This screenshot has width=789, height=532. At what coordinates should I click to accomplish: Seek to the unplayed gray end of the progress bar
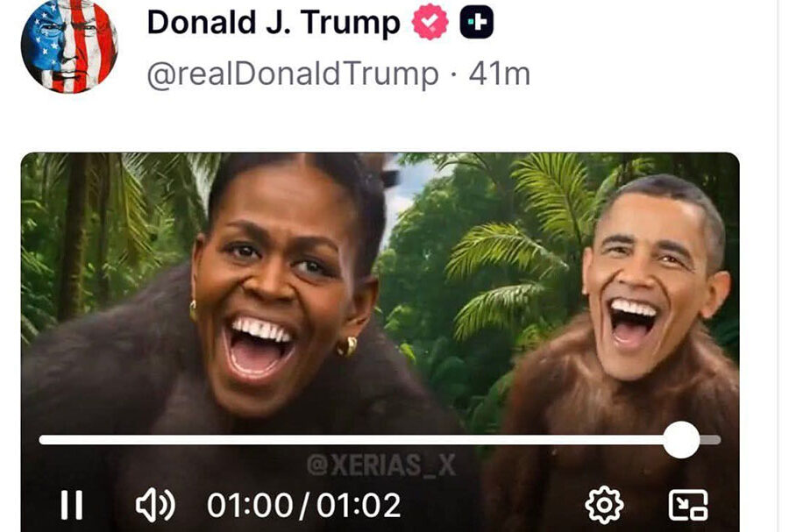coord(710,440)
